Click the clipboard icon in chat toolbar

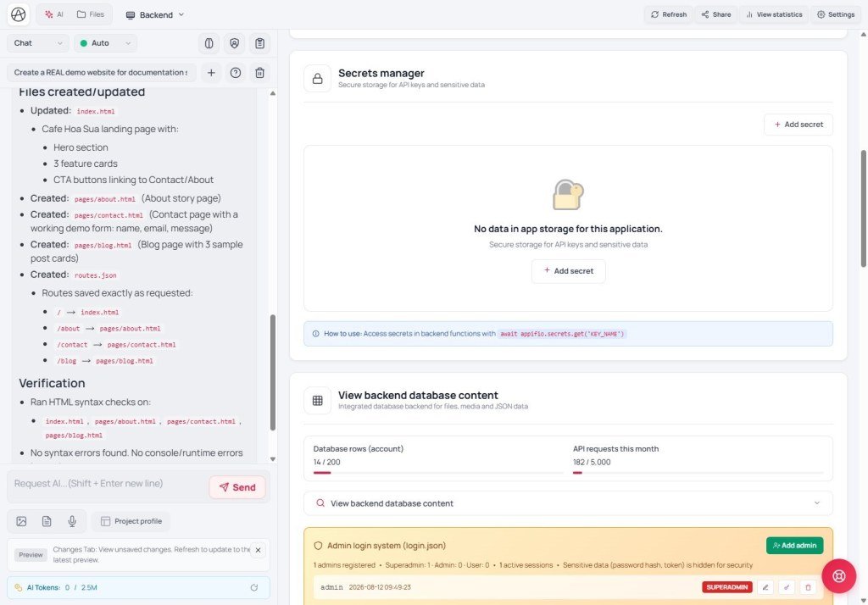pyautogui.click(x=259, y=43)
